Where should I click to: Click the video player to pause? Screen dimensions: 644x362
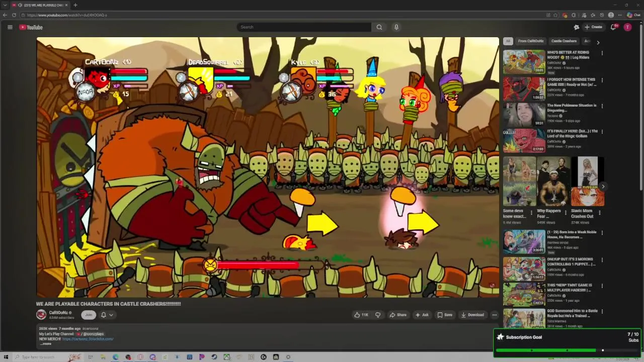pos(268,167)
